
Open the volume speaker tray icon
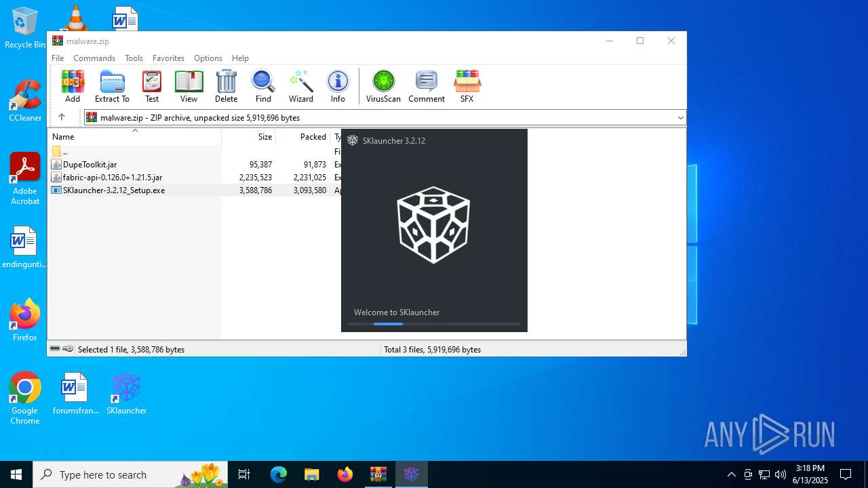(781, 474)
